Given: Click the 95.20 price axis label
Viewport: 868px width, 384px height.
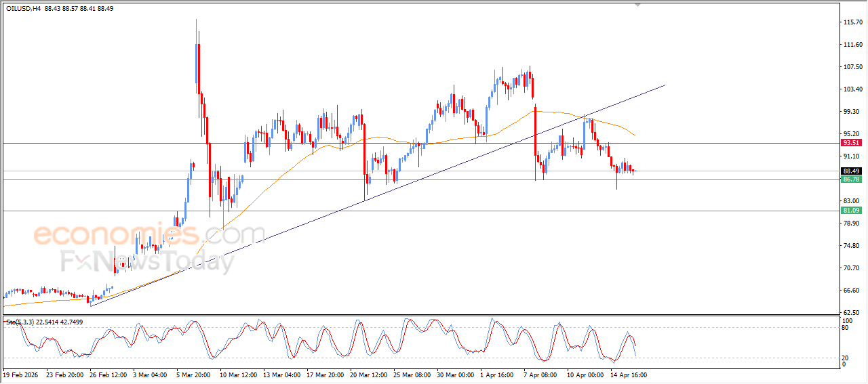Looking at the screenshot, I should [851, 134].
